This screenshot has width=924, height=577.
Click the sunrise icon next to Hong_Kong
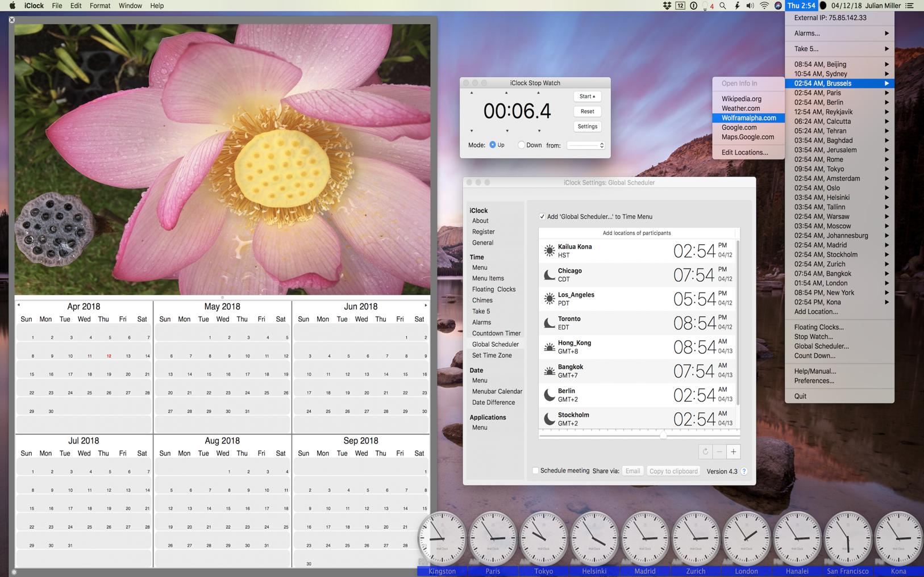pyautogui.click(x=549, y=347)
